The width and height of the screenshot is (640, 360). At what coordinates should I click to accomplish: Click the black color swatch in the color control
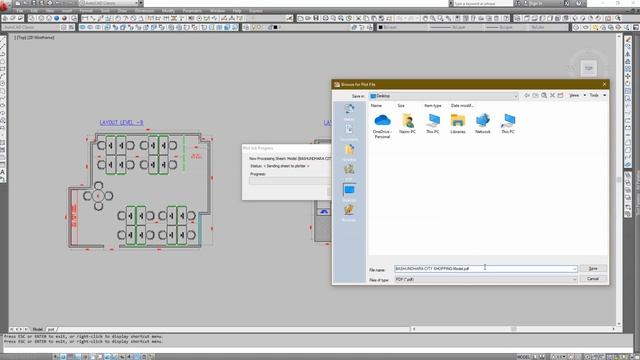[380, 27]
